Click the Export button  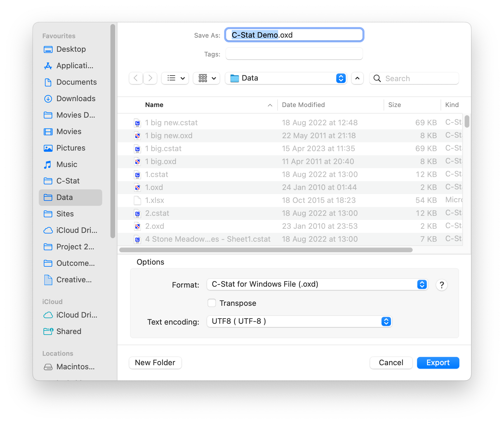click(438, 363)
